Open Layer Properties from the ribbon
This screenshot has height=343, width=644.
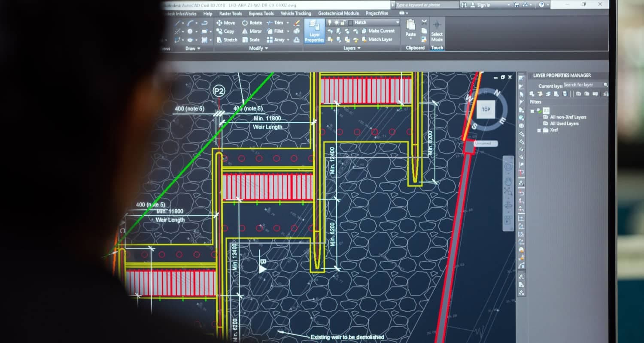coord(314,32)
